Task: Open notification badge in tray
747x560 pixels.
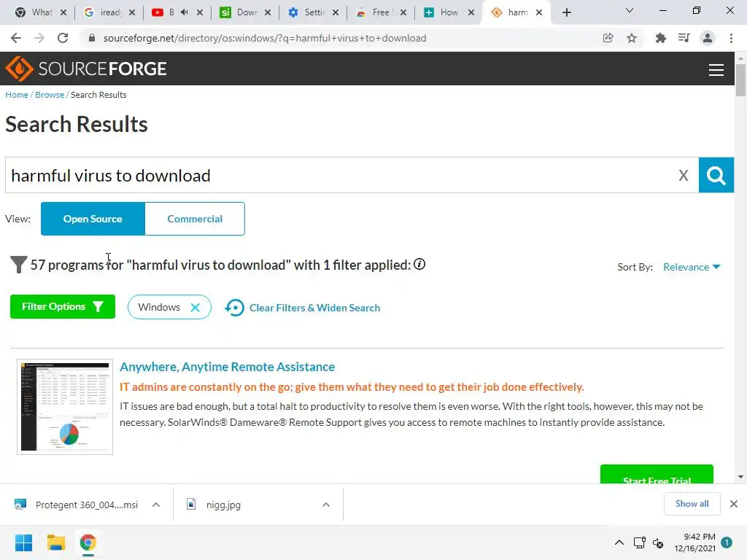Action: (x=727, y=542)
